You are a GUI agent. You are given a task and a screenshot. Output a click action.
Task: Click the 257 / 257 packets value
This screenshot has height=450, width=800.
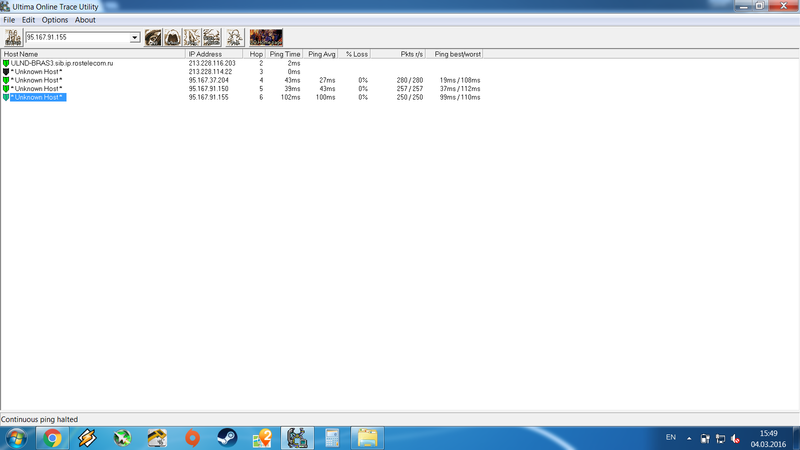tap(410, 89)
